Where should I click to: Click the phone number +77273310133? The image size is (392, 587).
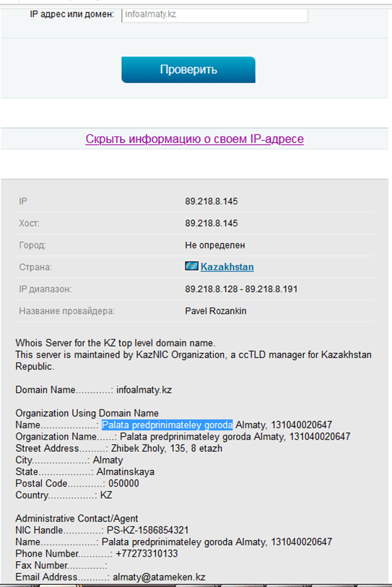tap(147, 554)
